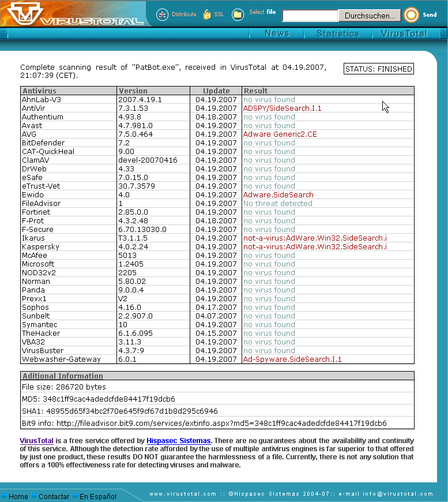Click the devel-20070416 version cell
Image resolution: width=448 pixels, height=502 pixels.
148,160
